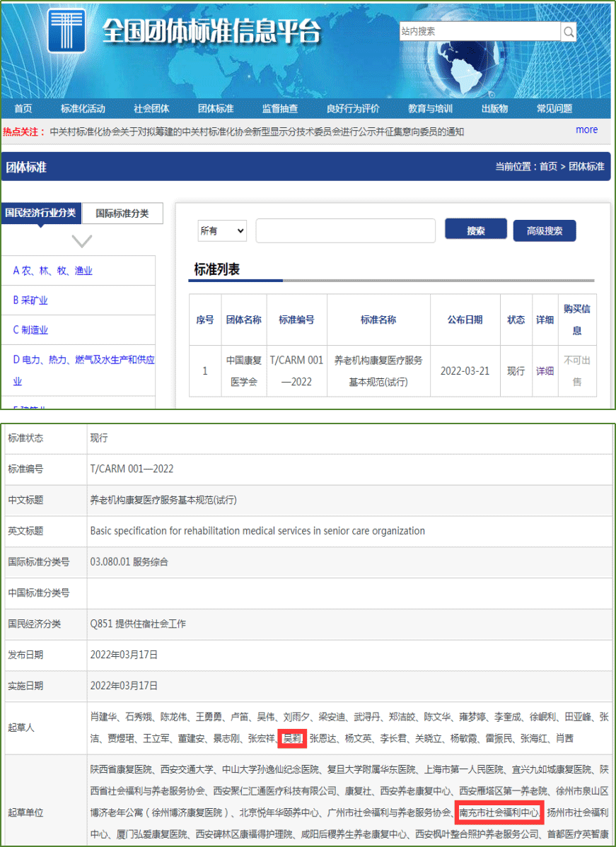Image resolution: width=616 pixels, height=847 pixels.
Task: Select category C 制造业
Action: point(30,330)
